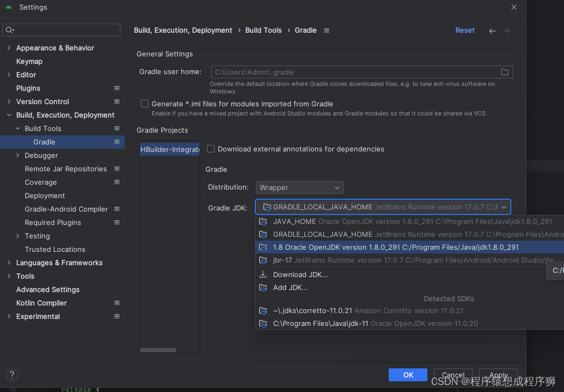564x392 pixels.
Task: Click the project-level icon beside Kotlin Compiler
Action: 117,303
